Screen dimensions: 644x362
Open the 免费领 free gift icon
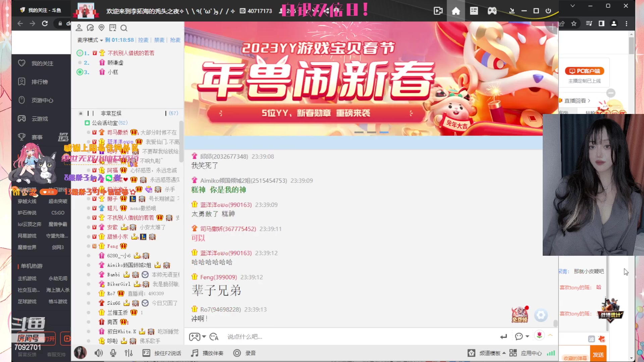coord(520,314)
